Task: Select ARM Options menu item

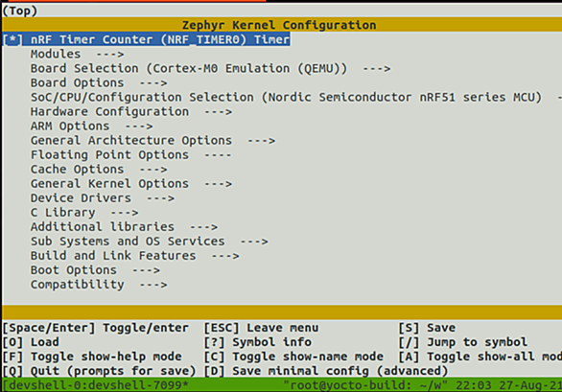Action: 91,127
